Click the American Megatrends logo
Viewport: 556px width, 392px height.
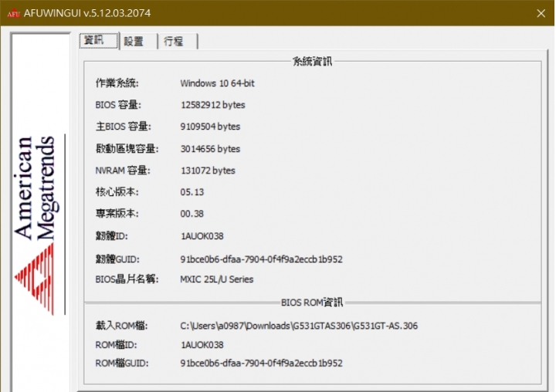37,225
